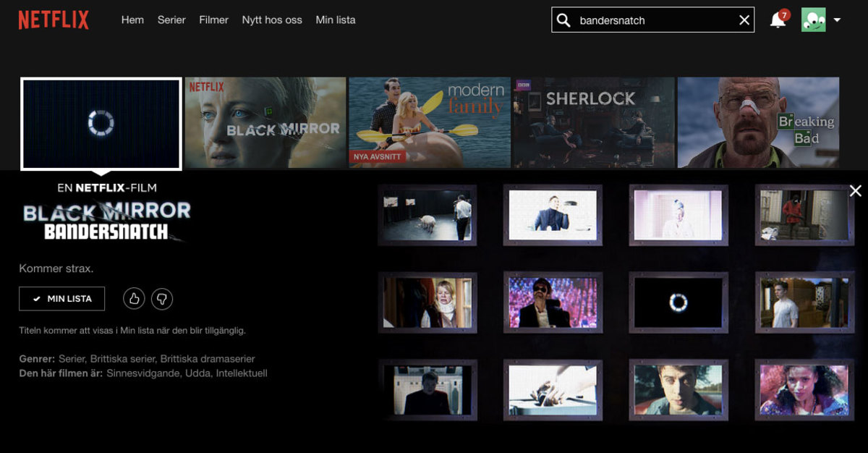Screen dimensions: 868x453
Task: Clear the bandersnatch search text
Action: coord(744,20)
